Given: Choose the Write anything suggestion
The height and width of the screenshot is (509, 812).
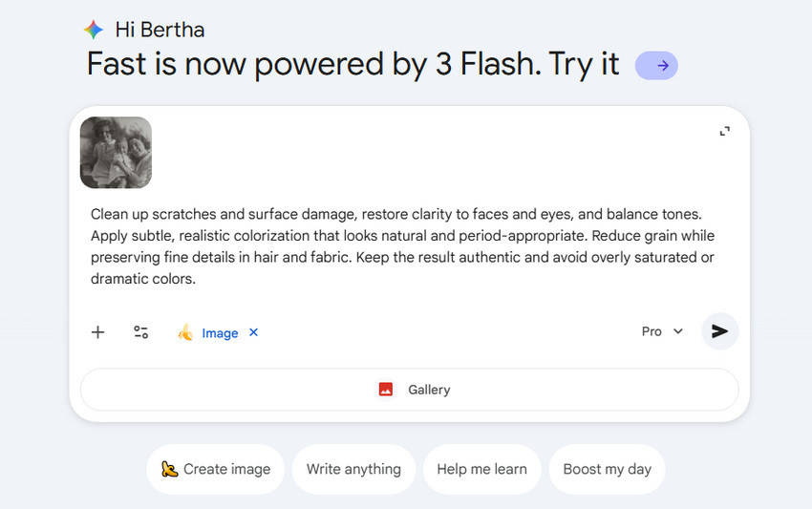Looking at the screenshot, I should [353, 469].
